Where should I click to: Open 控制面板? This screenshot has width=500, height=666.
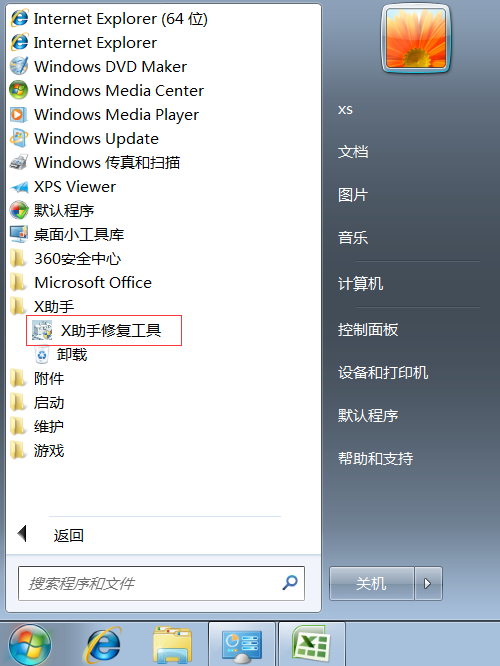pos(368,330)
